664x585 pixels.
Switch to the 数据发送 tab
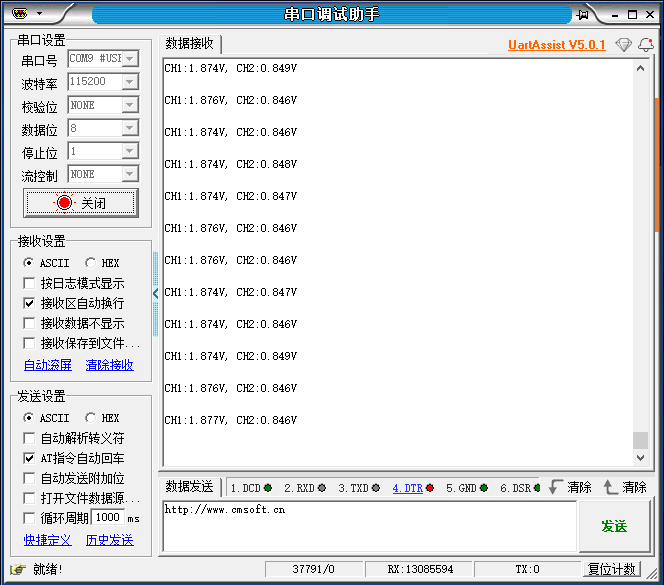coord(189,487)
